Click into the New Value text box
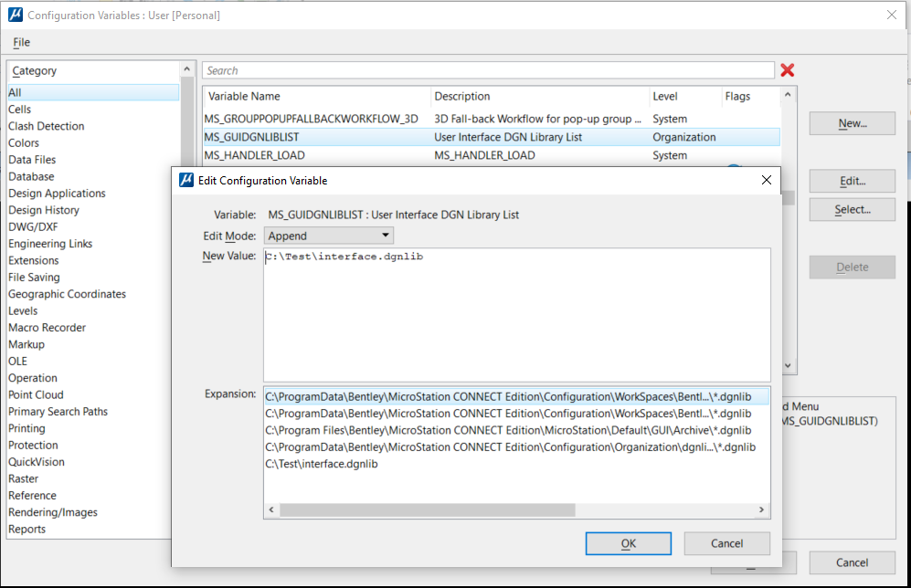This screenshot has height=588, width=911. pos(517,315)
